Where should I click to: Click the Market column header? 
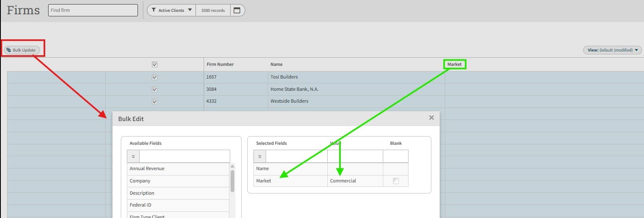(x=454, y=64)
